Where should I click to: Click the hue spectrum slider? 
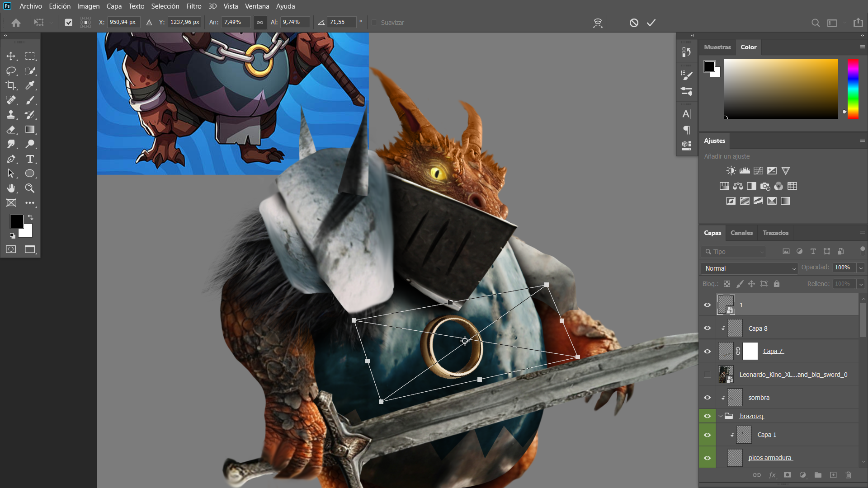point(853,89)
